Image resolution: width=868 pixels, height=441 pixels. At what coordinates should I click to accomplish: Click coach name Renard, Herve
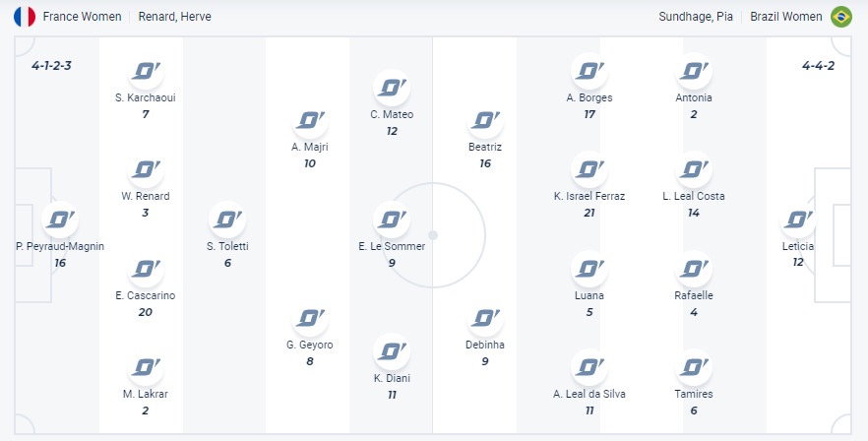click(x=174, y=17)
